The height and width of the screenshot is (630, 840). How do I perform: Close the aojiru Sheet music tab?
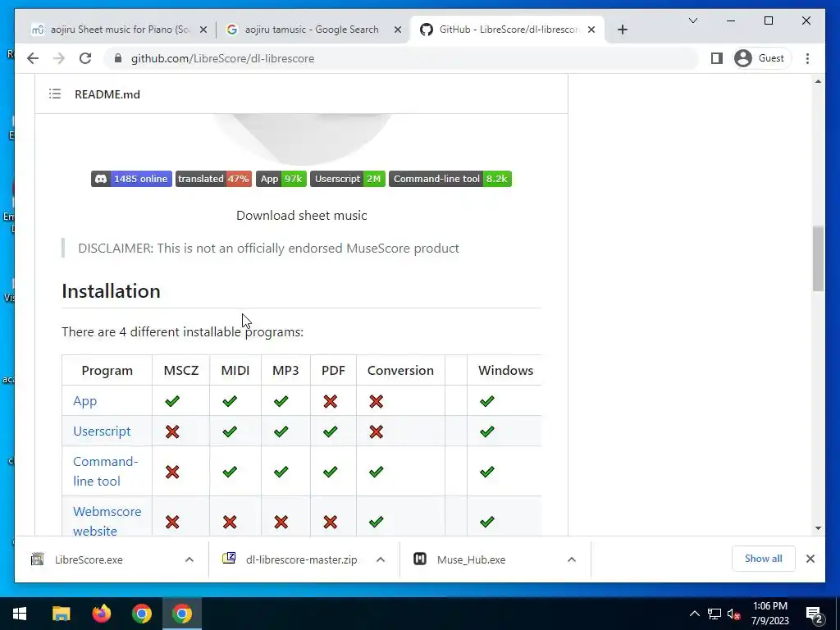[x=203, y=30]
